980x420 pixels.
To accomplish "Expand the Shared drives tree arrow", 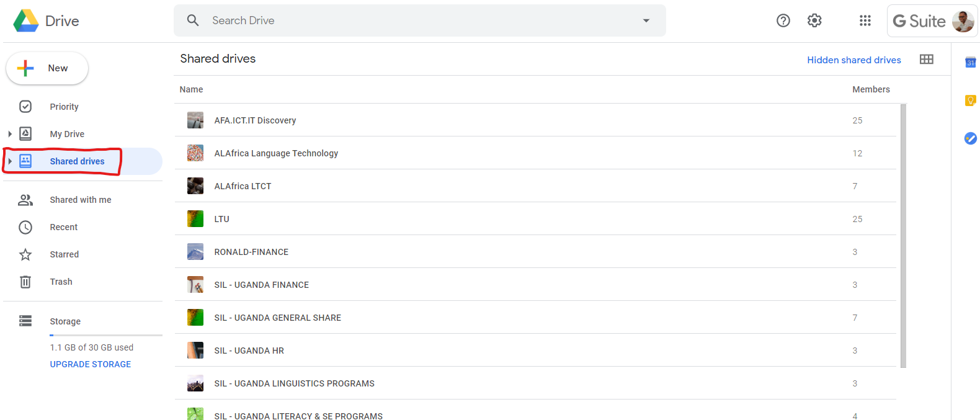I will click(x=10, y=161).
